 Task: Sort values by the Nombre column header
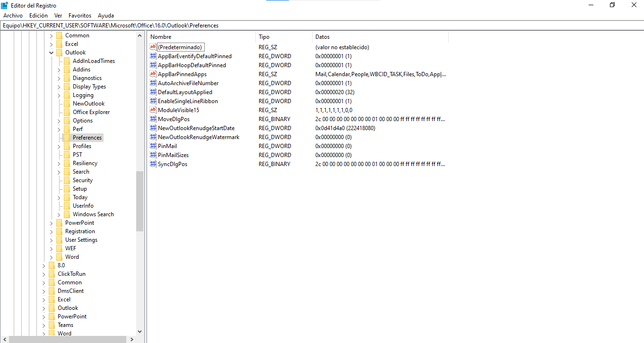(201, 37)
